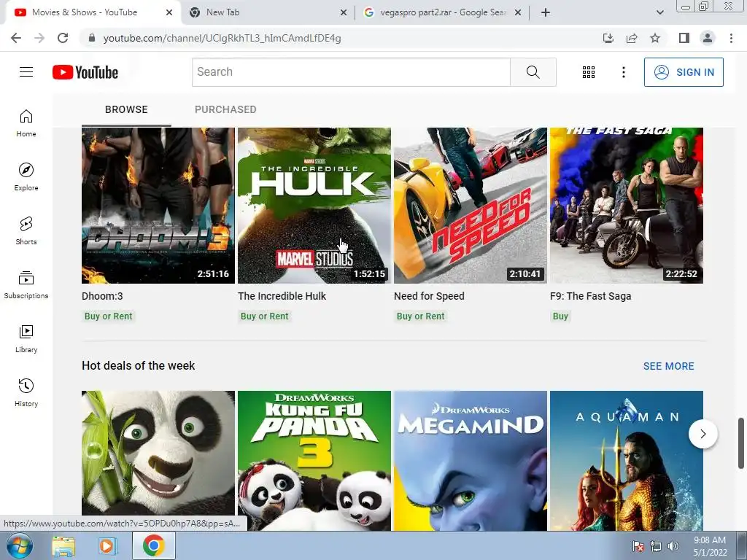The width and height of the screenshot is (747, 560).
Task: Open the Aquaman poster
Action: [x=627, y=461]
